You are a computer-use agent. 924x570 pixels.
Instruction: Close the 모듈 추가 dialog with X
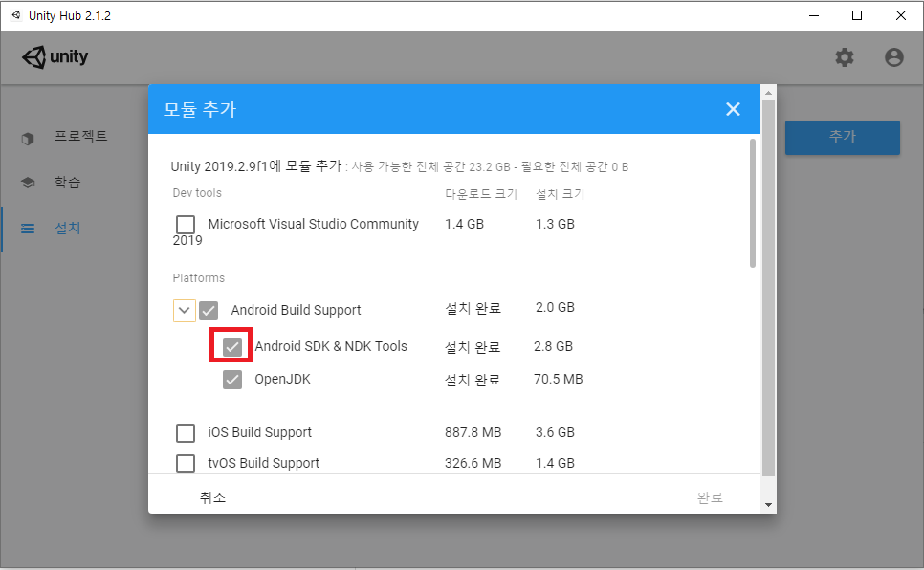click(x=733, y=109)
